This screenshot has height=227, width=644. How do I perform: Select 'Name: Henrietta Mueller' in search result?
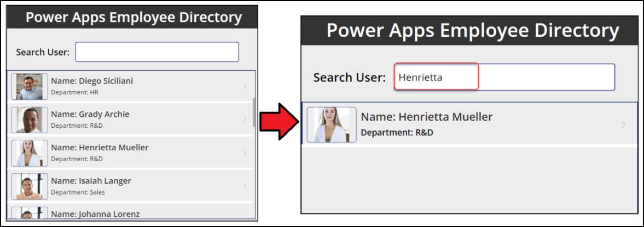427,117
